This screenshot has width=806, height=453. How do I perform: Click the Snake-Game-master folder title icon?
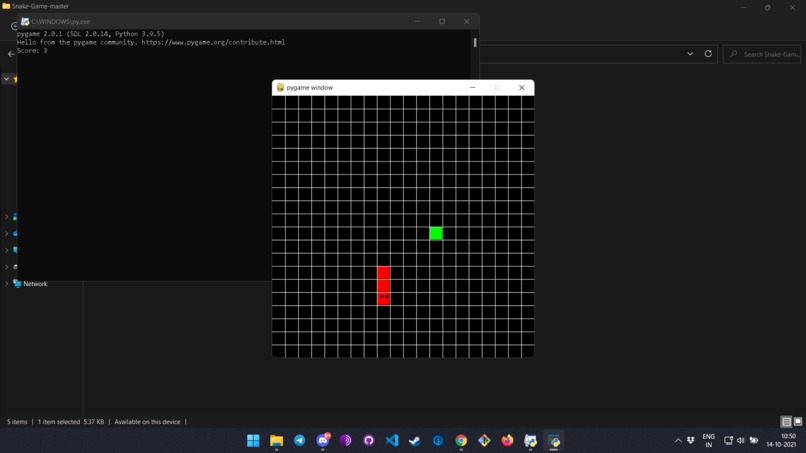tap(6, 6)
